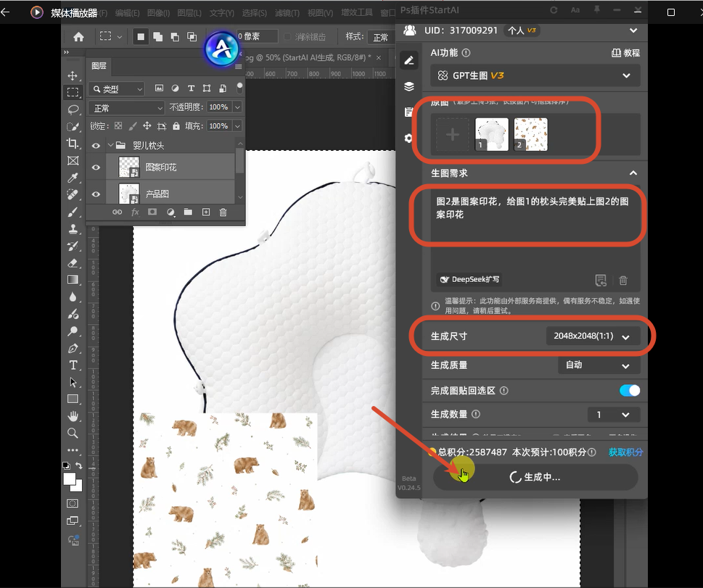Viewport: 703px width, 588px height.
Task: Clear prompt with trash icon
Action: pyautogui.click(x=623, y=281)
